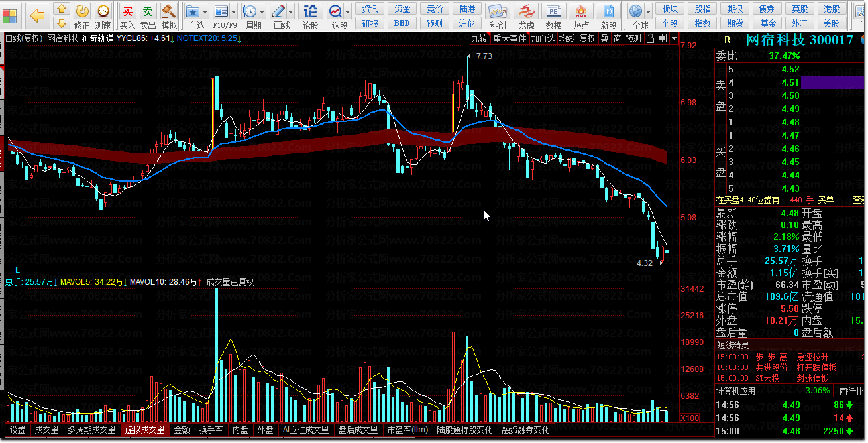Click the 陆港 toolbar button
The image size is (868, 443).
(467, 9)
